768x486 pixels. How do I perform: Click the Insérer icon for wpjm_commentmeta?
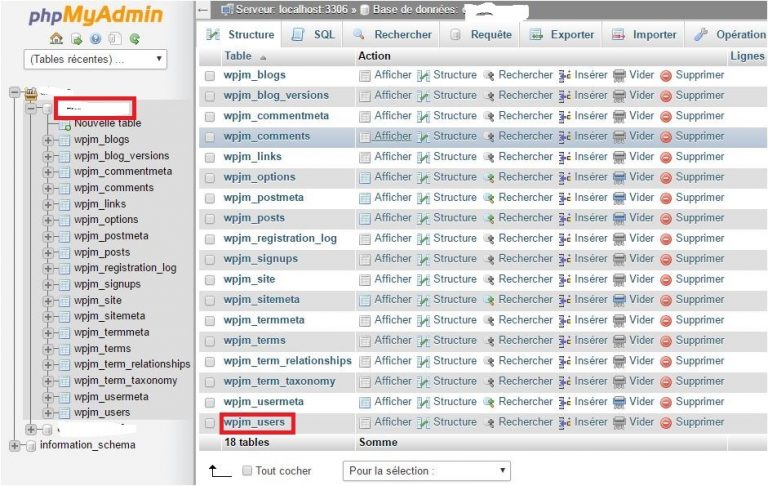click(x=564, y=117)
